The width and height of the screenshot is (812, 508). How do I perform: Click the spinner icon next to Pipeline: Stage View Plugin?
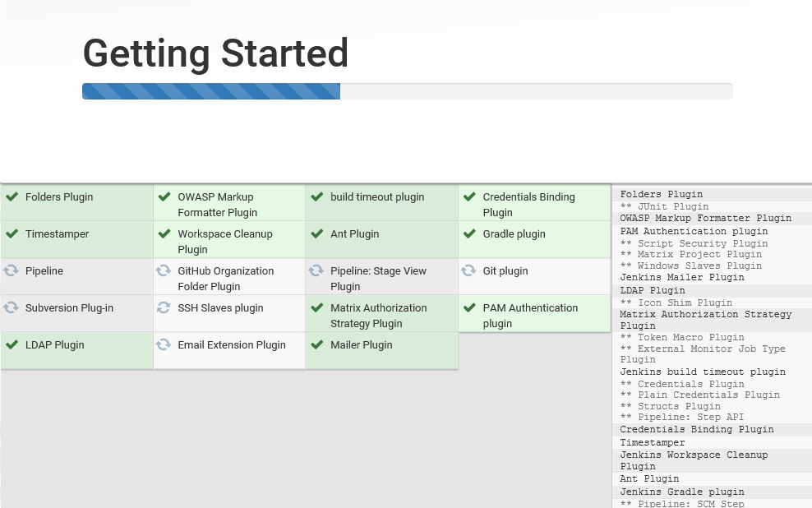(x=316, y=270)
